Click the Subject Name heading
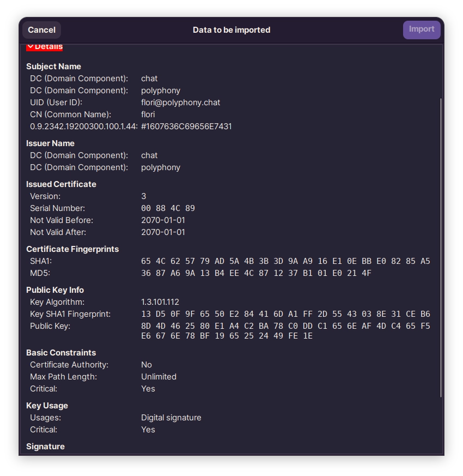Image resolution: width=463 pixels, height=476 pixels. (52, 66)
